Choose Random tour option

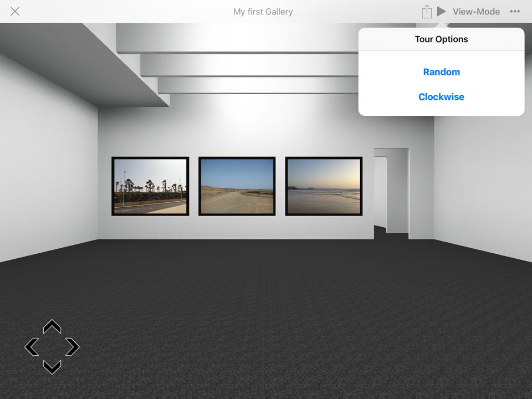click(441, 72)
